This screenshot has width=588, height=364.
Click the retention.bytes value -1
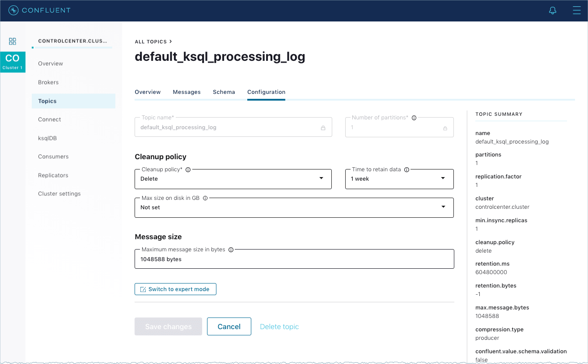click(478, 294)
